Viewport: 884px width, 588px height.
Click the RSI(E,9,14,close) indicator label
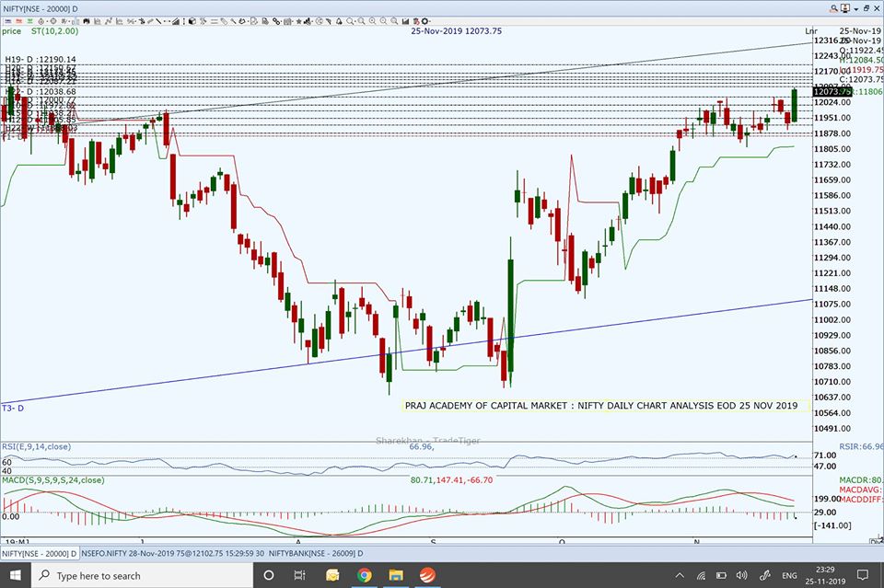point(37,446)
